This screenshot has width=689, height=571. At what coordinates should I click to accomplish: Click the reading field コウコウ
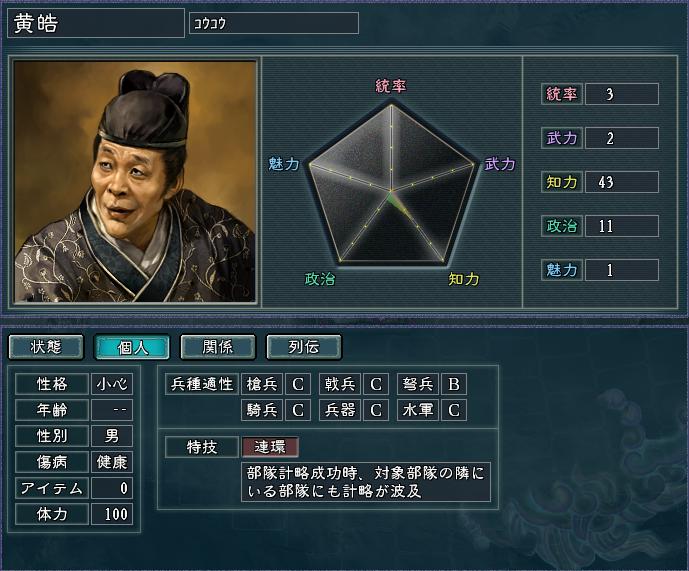274,23
